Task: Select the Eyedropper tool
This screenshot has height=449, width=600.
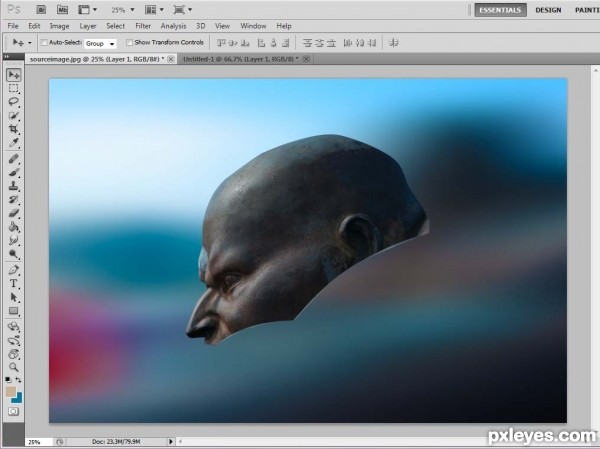Action: (x=13, y=143)
